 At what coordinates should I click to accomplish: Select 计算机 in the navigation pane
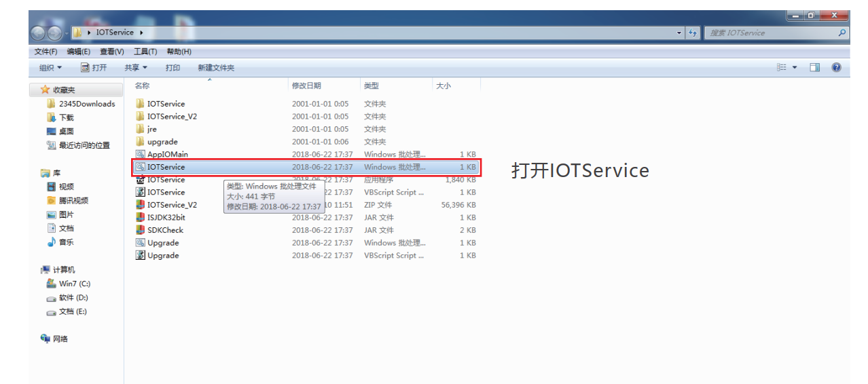coord(57,269)
